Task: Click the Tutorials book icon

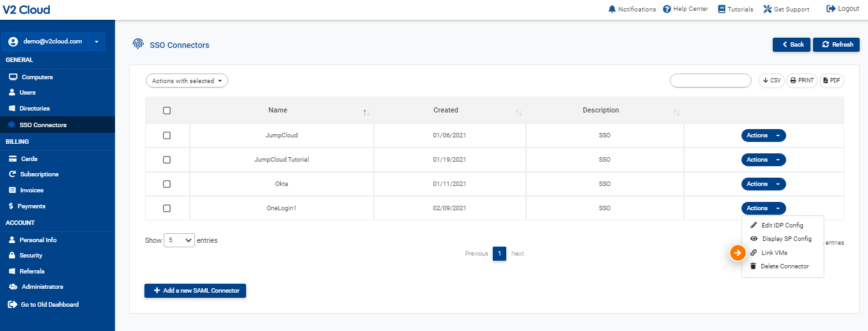Action: tap(722, 9)
